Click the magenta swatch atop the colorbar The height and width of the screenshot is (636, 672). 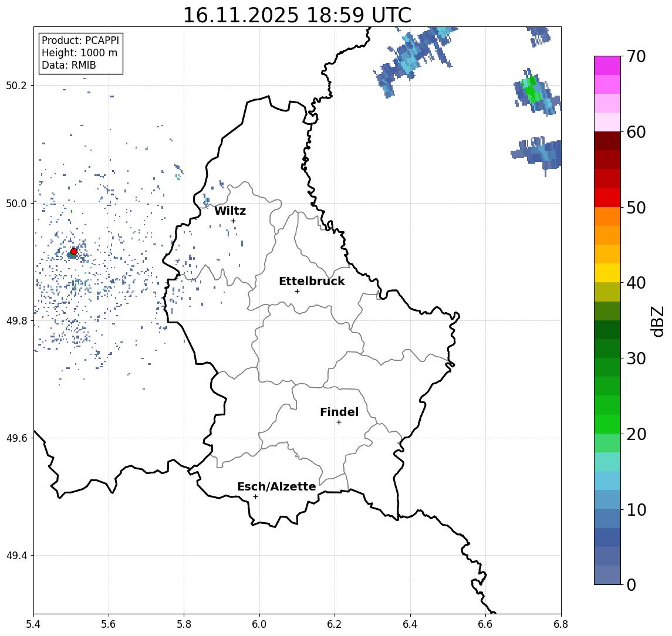pyautogui.click(x=607, y=66)
